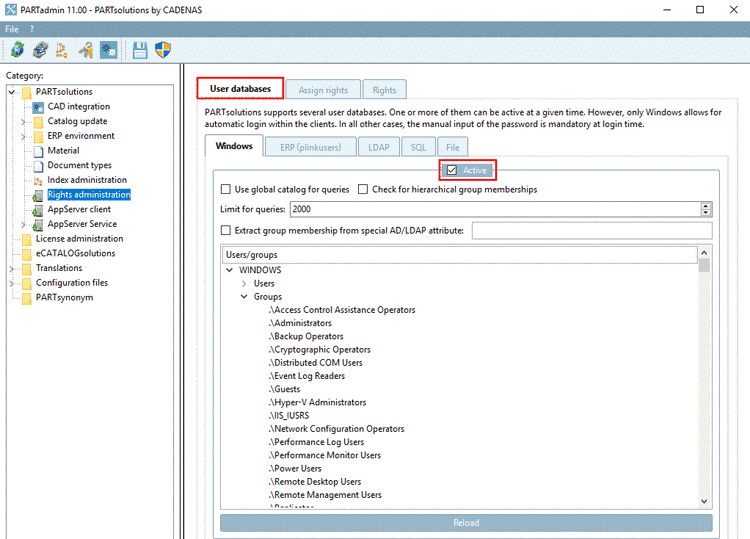Open the ? help menu

point(32,29)
